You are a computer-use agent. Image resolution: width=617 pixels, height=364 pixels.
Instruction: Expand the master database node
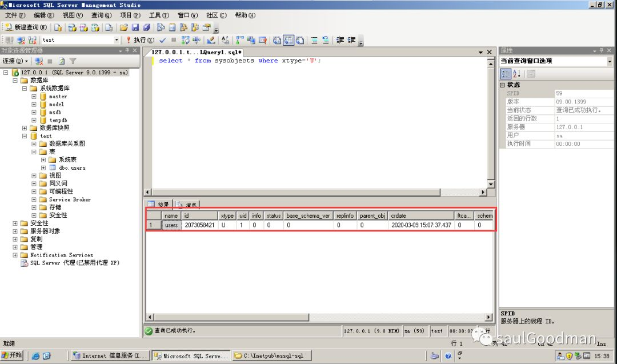tap(34, 97)
